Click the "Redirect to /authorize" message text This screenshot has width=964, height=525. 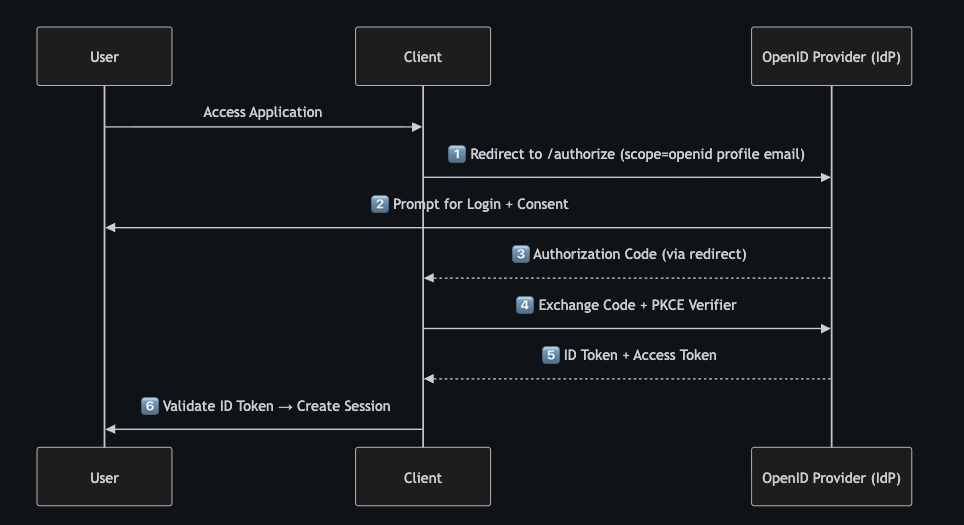tap(637, 154)
